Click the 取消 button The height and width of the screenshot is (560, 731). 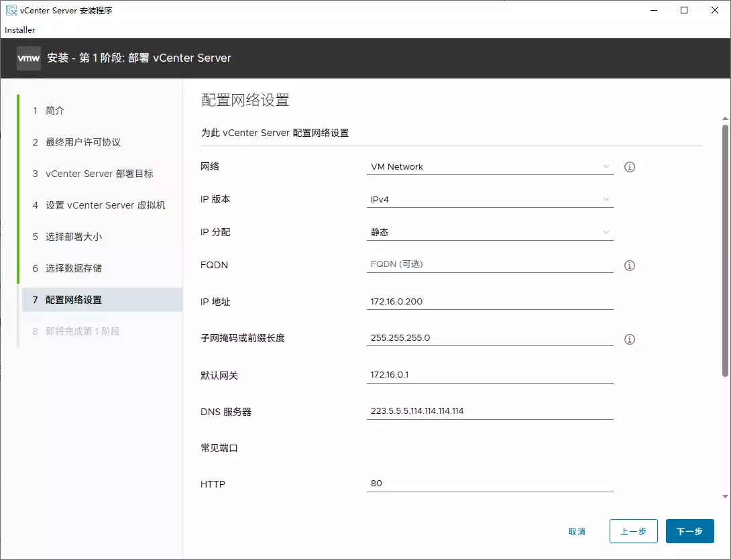point(577,532)
